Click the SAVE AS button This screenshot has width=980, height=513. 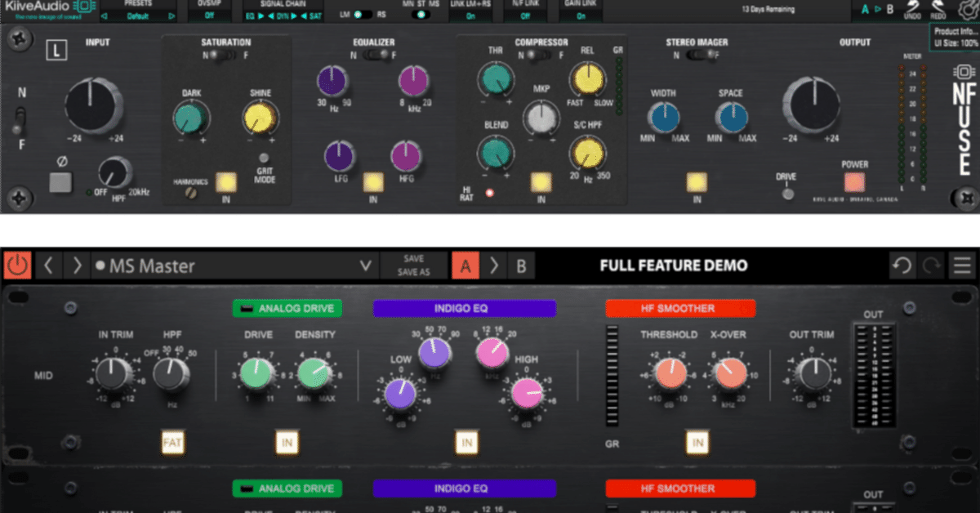pos(414,272)
